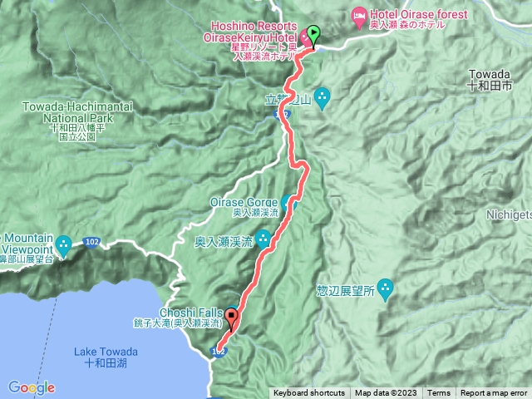Click Towada-Hachimantai National Park label
This screenshot has width=532, height=399.
click(x=77, y=112)
